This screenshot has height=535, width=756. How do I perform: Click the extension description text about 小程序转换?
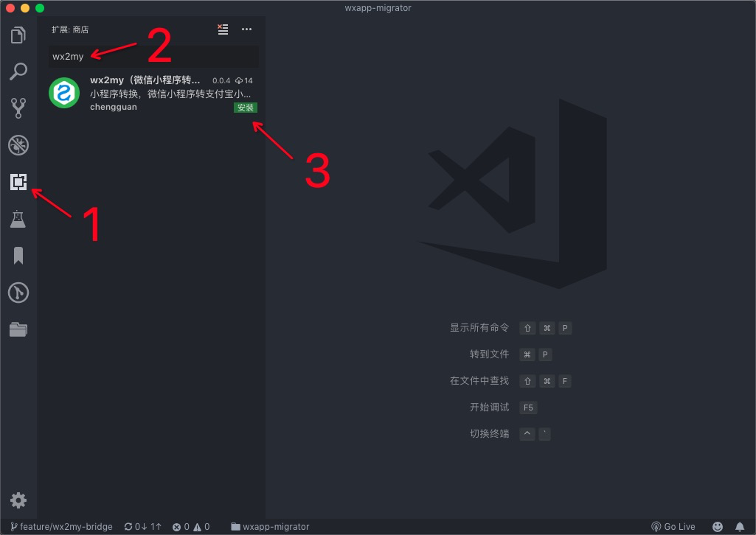[x=170, y=94]
